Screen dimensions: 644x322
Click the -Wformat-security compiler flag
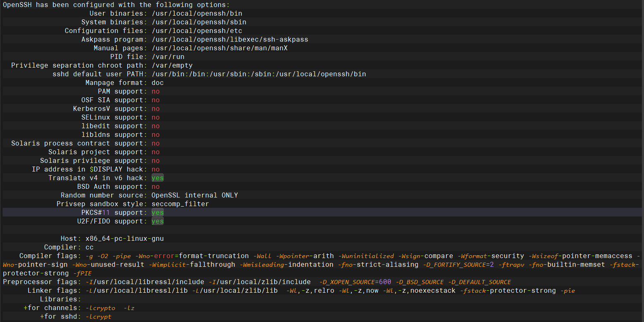pyautogui.click(x=491, y=256)
